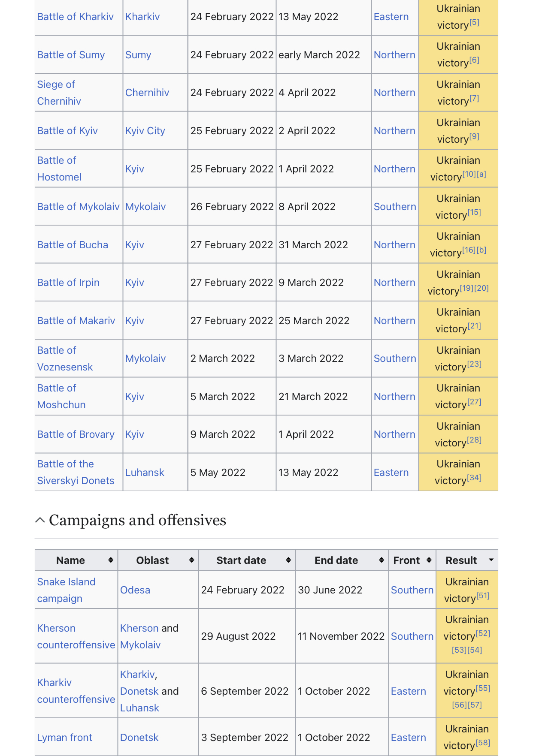Open Kherson oblast link in Kherson counteroffensive row
The width and height of the screenshot is (533, 756).
pos(139,628)
